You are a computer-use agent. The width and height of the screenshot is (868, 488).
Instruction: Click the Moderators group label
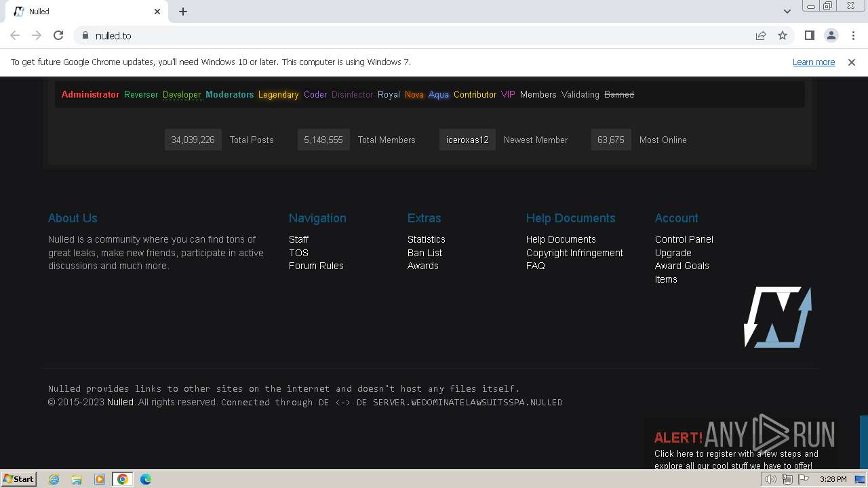[229, 94]
